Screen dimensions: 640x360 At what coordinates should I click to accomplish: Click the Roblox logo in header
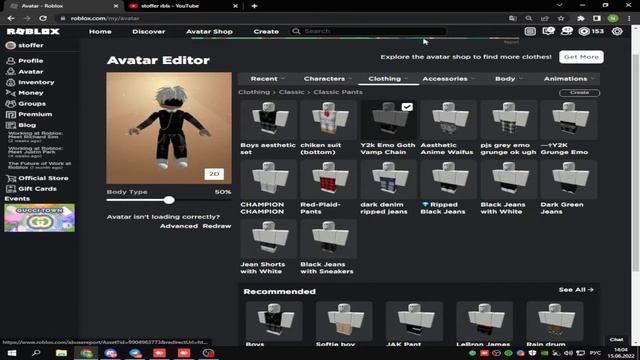point(33,31)
